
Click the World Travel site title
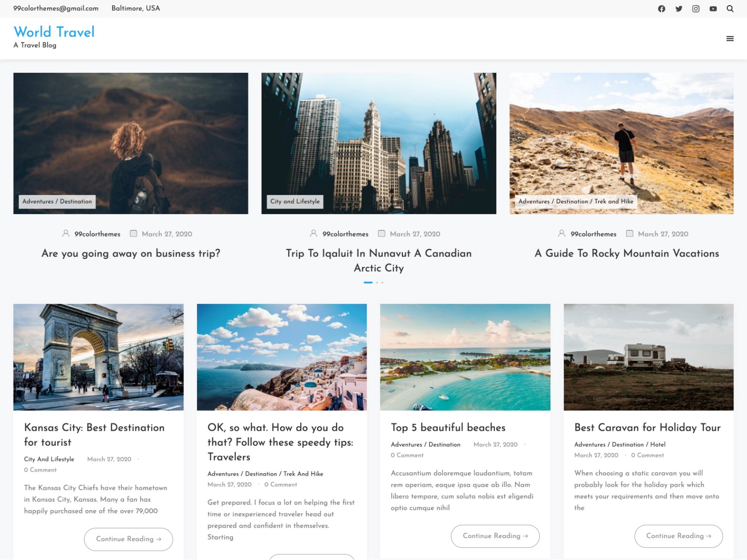point(54,32)
